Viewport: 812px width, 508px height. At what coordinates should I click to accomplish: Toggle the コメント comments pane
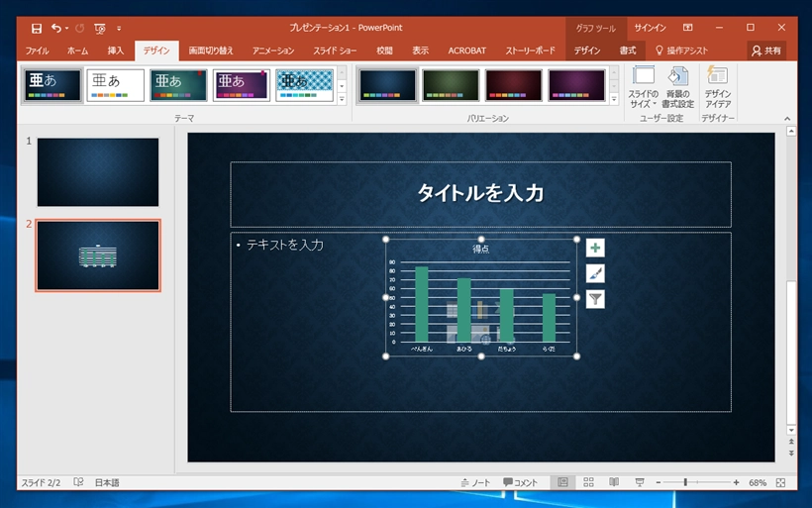[x=521, y=482]
